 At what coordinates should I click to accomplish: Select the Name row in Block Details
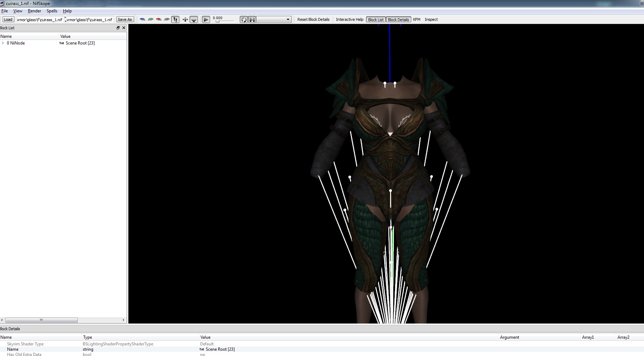322,349
